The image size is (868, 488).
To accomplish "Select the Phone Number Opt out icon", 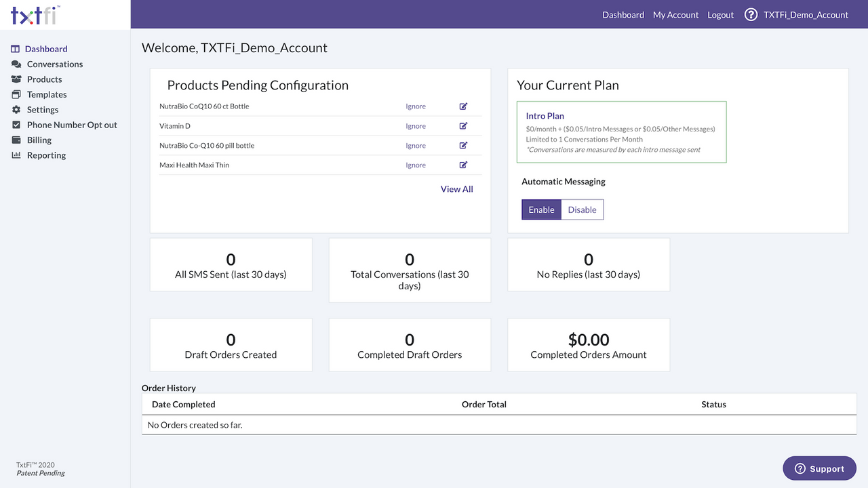I will tap(15, 125).
